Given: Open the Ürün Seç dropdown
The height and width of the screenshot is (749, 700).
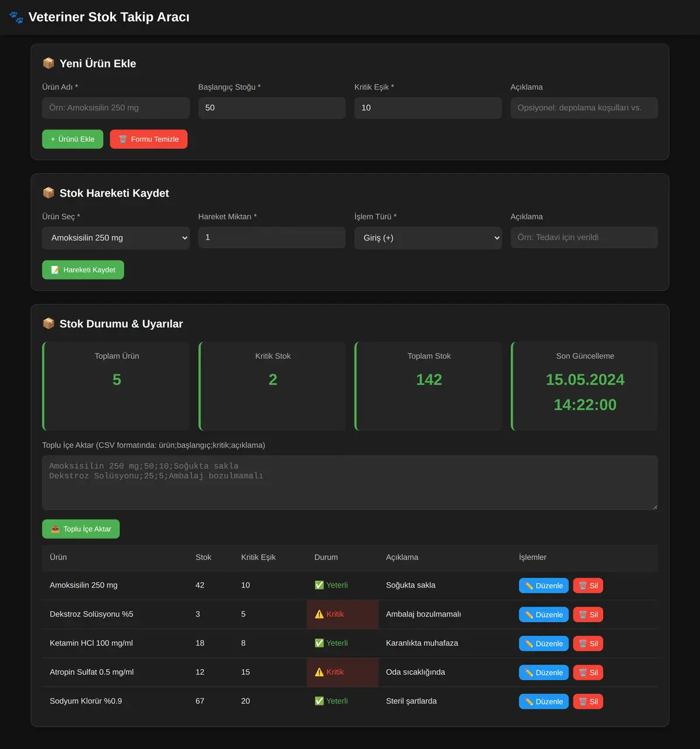Looking at the screenshot, I should click(116, 238).
